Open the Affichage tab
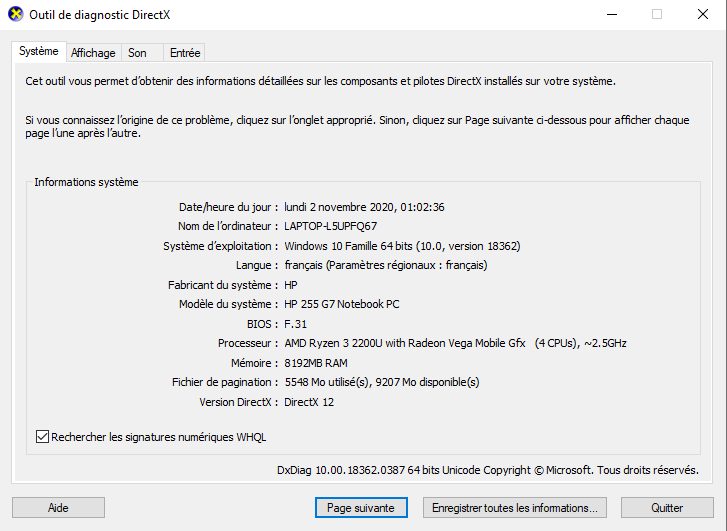Screen dimensions: 727x531 93,53
